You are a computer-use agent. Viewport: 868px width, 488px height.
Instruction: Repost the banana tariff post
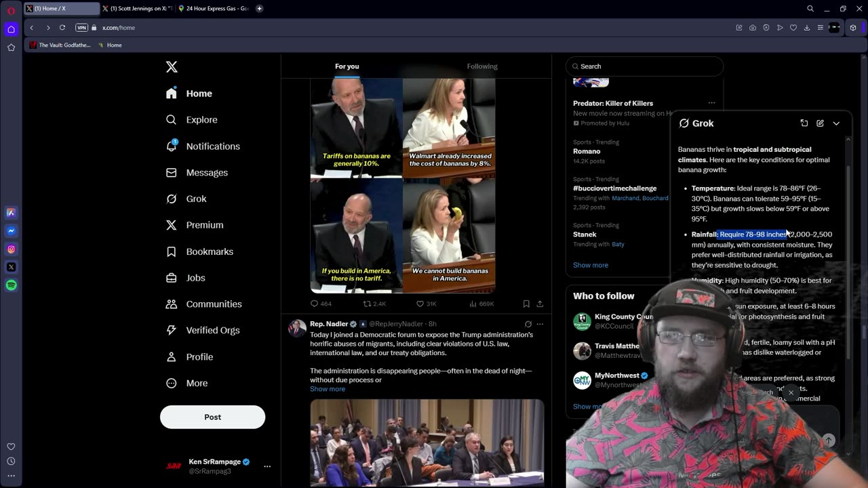pos(374,304)
